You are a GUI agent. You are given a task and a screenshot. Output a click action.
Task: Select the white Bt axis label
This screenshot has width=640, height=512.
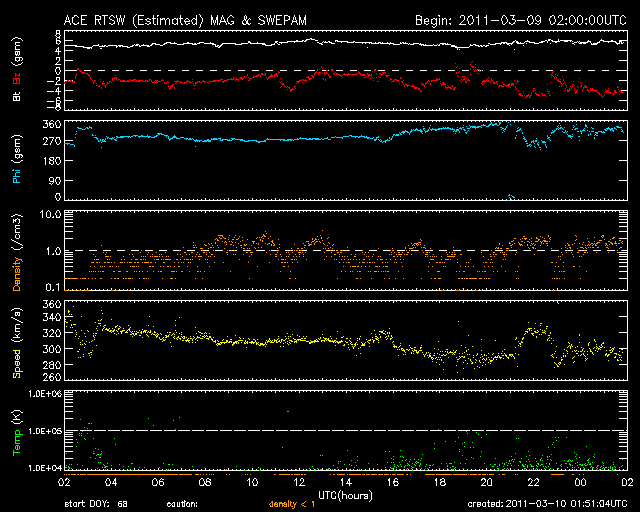[x=16, y=97]
